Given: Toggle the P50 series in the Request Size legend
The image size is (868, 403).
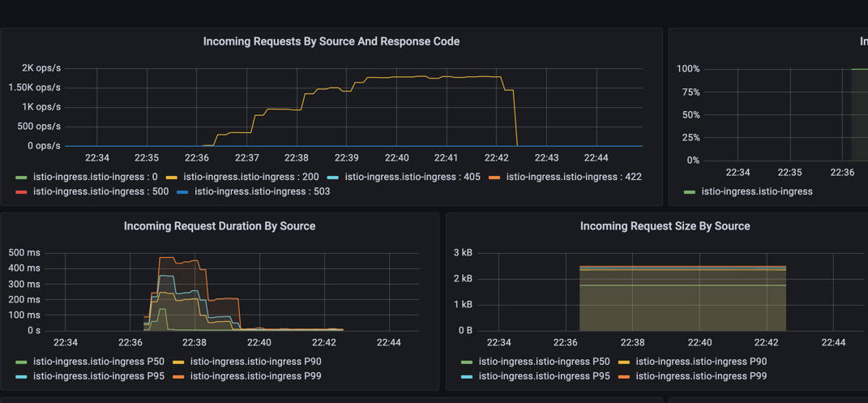Looking at the screenshot, I should click(544, 362).
